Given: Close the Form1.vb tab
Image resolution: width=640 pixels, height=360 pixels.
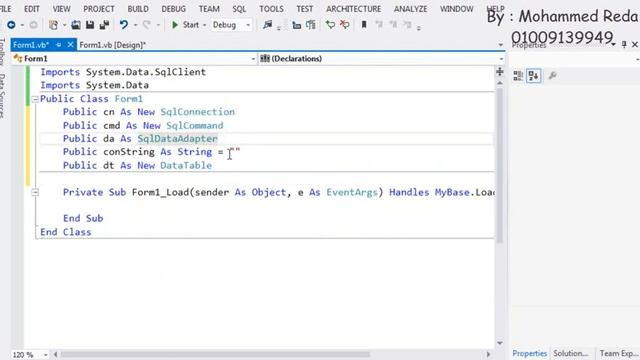Looking at the screenshot, I should pyautogui.click(x=70, y=44).
